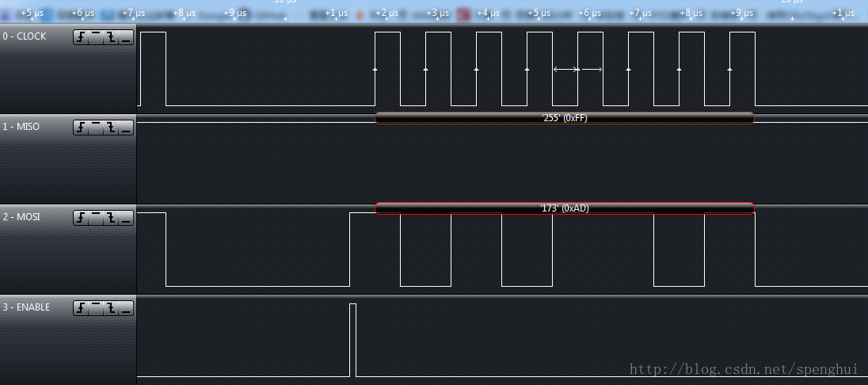Viewport: 868px width, 385px height.
Task: Set high level trigger on CLOCK channel
Action: tap(97, 37)
